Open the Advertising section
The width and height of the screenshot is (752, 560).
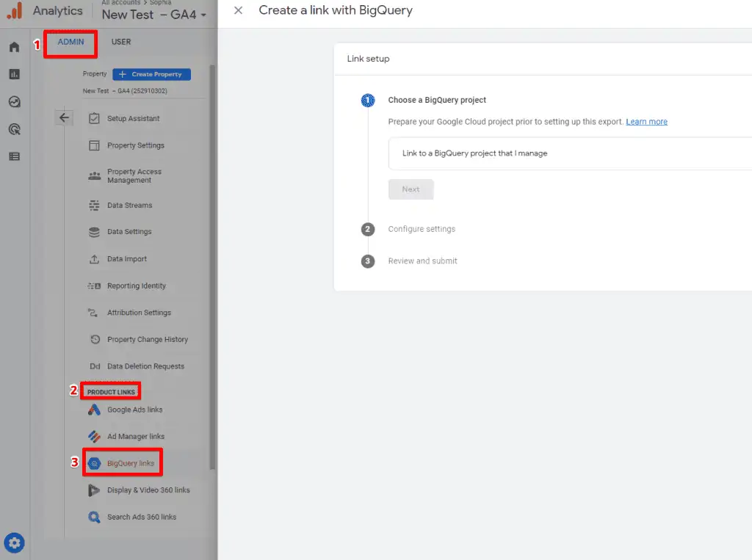point(13,129)
